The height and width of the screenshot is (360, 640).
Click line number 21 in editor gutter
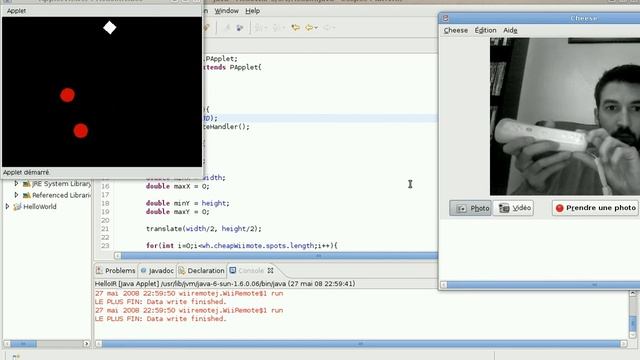105,229
